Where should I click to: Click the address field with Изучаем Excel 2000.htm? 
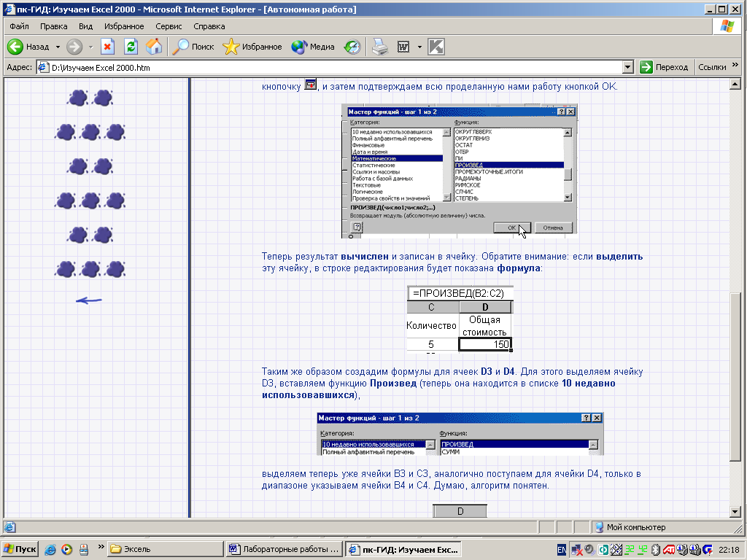pyautogui.click(x=329, y=68)
